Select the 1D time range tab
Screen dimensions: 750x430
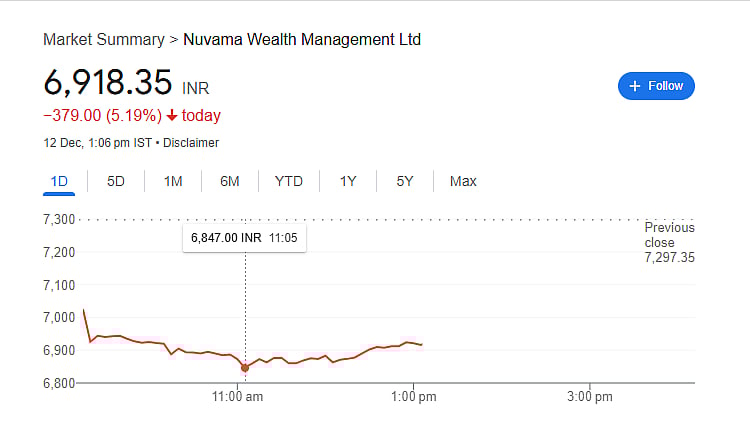coord(58,181)
